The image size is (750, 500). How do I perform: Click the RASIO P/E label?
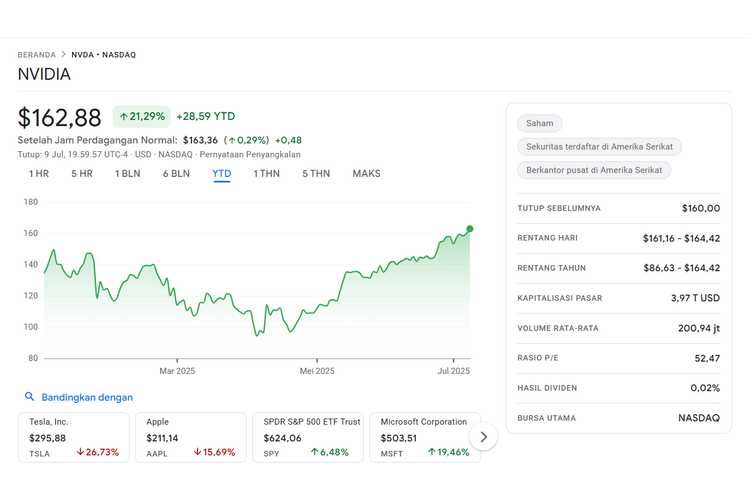[538, 358]
